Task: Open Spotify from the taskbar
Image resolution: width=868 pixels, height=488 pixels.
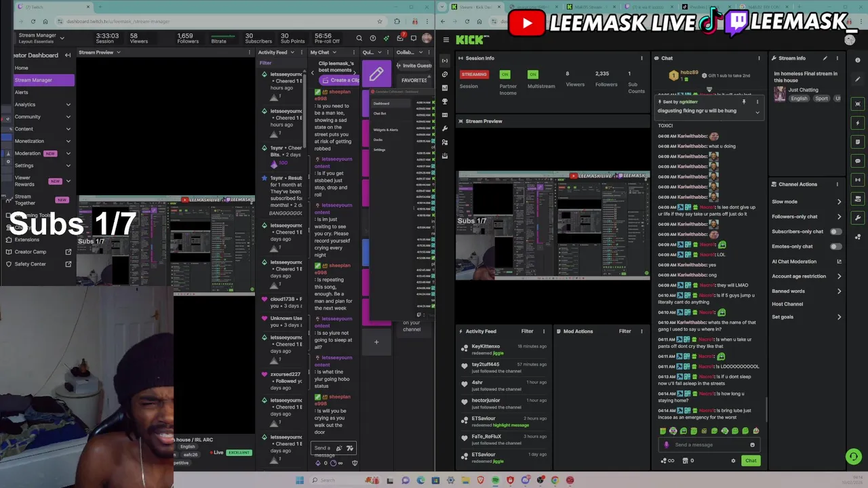Action: (496, 481)
